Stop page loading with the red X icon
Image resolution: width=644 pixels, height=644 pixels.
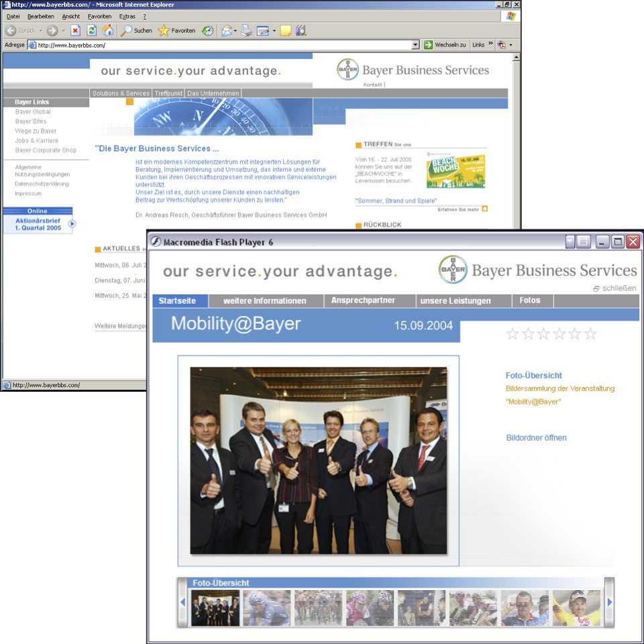75,30
